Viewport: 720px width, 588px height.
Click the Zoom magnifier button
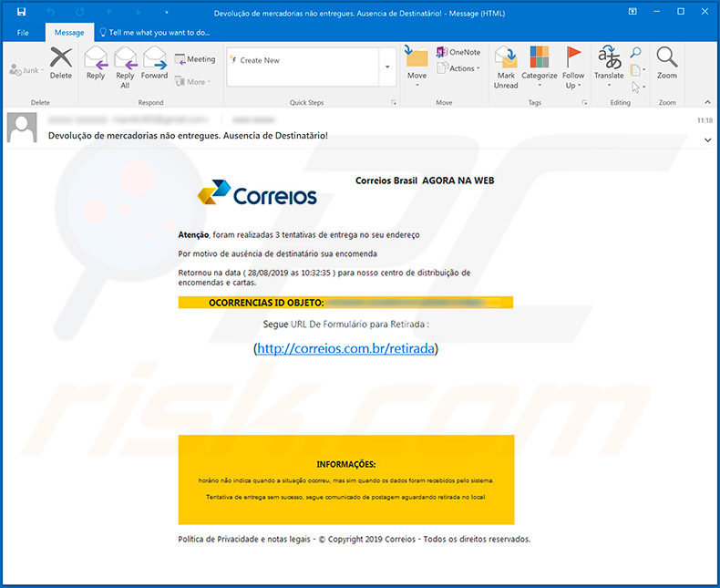(x=667, y=64)
